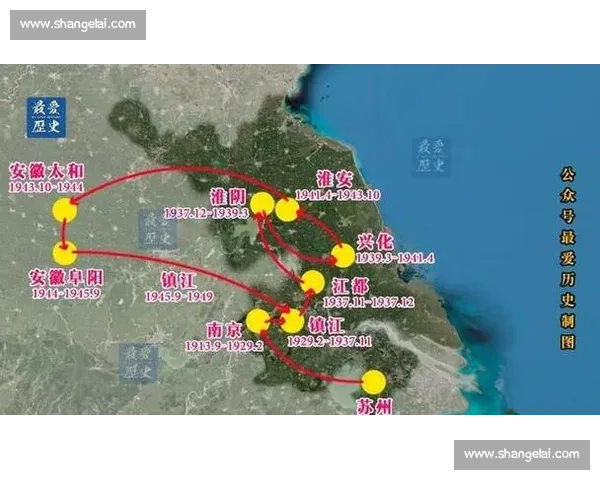The width and height of the screenshot is (600, 480).
Task: Click the 安徽阜阳 place name
Action: coord(66,278)
